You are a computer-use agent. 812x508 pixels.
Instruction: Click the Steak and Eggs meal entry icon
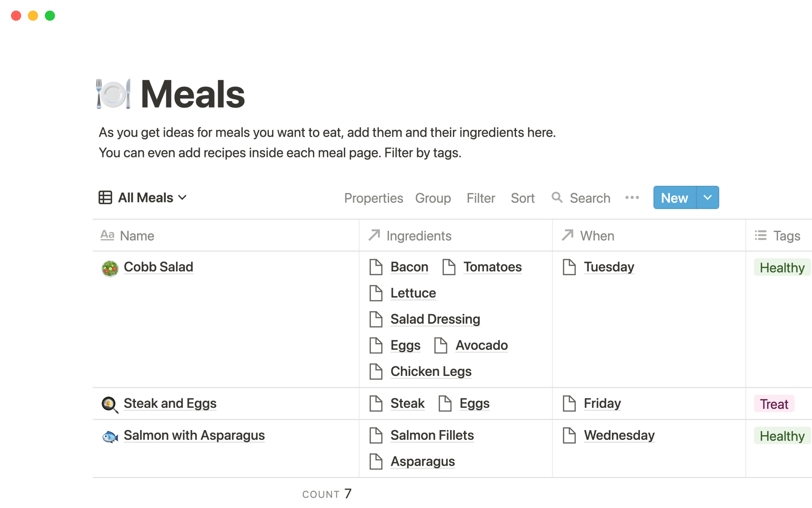tap(109, 403)
